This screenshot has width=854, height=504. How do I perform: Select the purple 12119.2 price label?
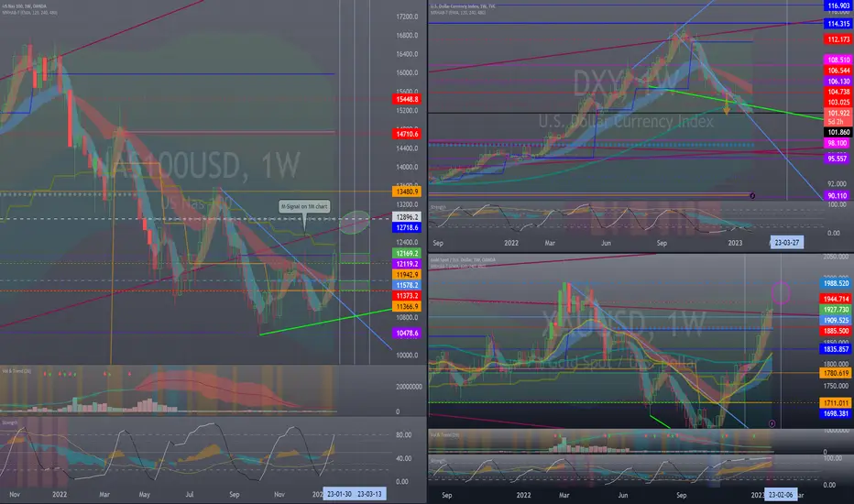[407, 264]
